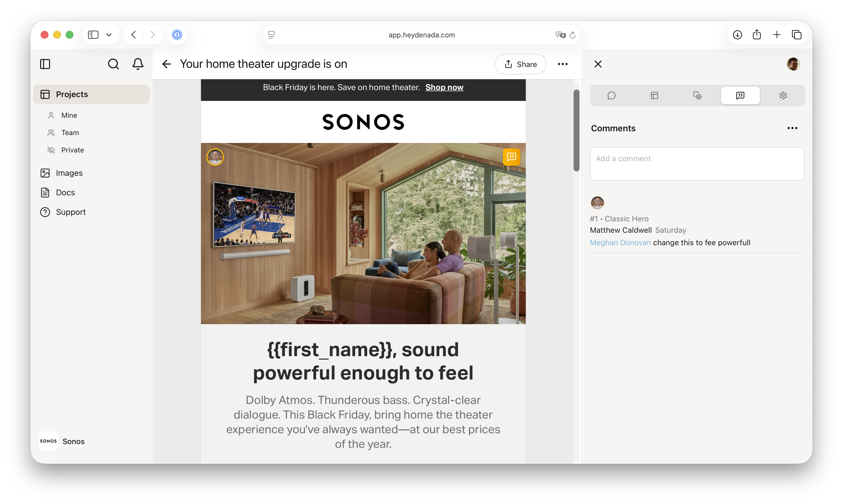Select Private projects with the hidden-eye icon
The width and height of the screenshot is (843, 504).
coord(73,150)
